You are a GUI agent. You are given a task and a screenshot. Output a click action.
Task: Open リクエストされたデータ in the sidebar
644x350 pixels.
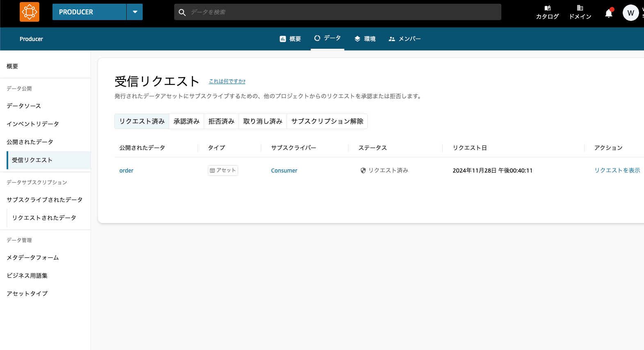pyautogui.click(x=44, y=218)
